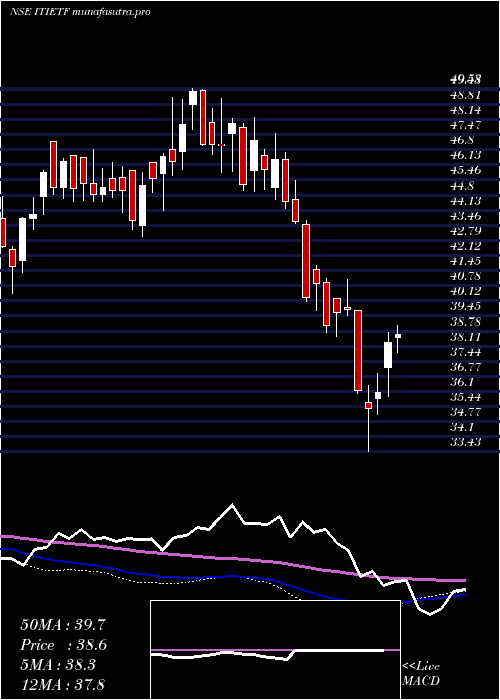Click the NSE ITIETF munafasutra.pro title text

tap(79, 11)
